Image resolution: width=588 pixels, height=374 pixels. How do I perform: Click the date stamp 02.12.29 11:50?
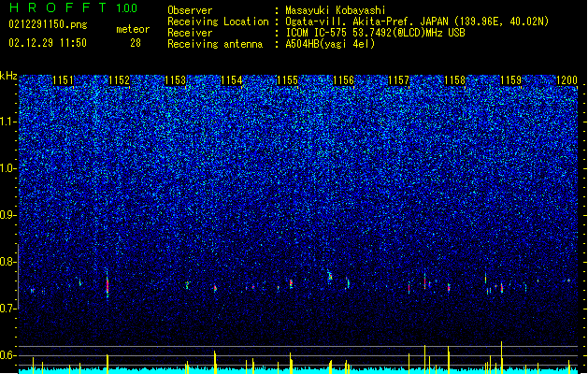pos(48,43)
